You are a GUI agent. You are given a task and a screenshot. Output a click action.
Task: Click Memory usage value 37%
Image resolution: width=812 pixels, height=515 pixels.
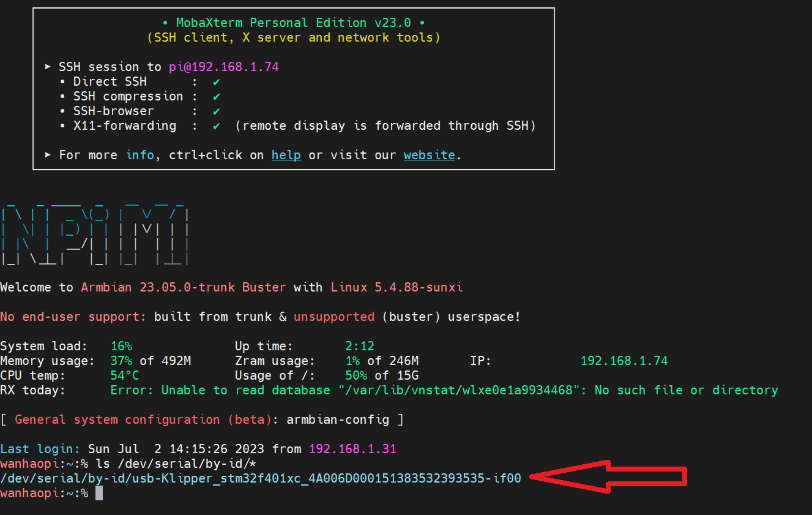[x=121, y=361]
